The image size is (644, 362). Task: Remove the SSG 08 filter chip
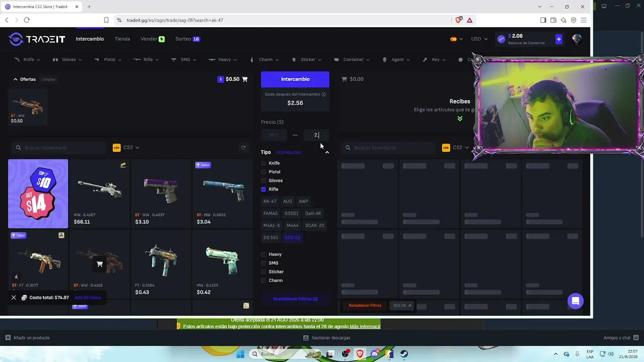pos(410,305)
